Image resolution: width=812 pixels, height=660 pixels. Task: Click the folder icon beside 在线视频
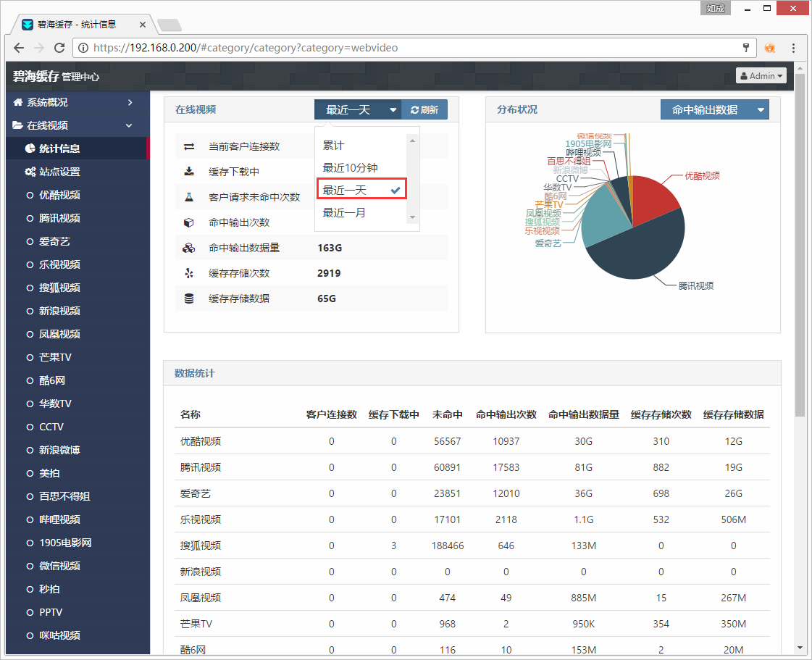[x=17, y=125]
